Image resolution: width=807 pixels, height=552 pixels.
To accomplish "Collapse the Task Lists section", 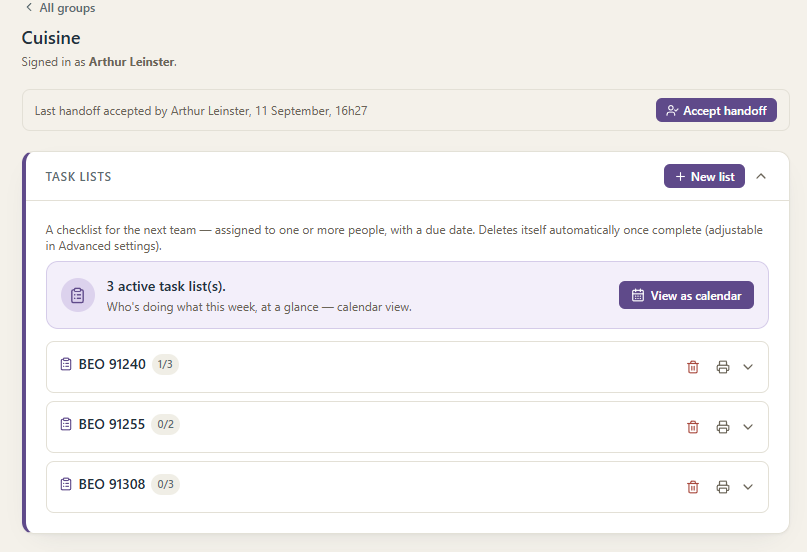I will tap(761, 176).
